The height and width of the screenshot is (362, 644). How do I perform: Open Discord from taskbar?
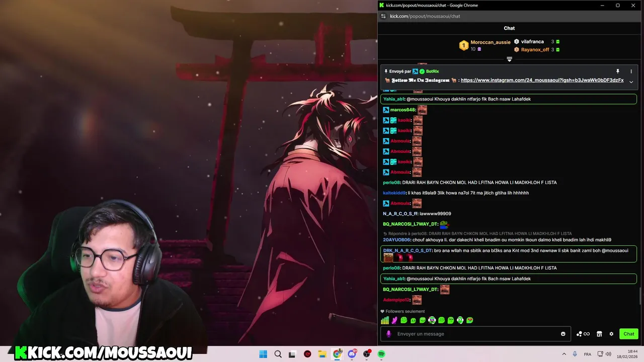tap(352, 354)
